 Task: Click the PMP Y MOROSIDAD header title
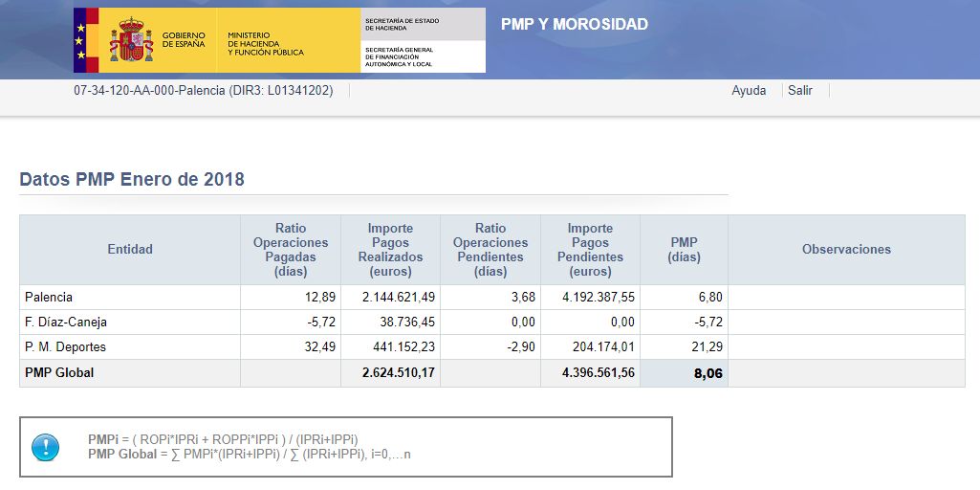[574, 24]
